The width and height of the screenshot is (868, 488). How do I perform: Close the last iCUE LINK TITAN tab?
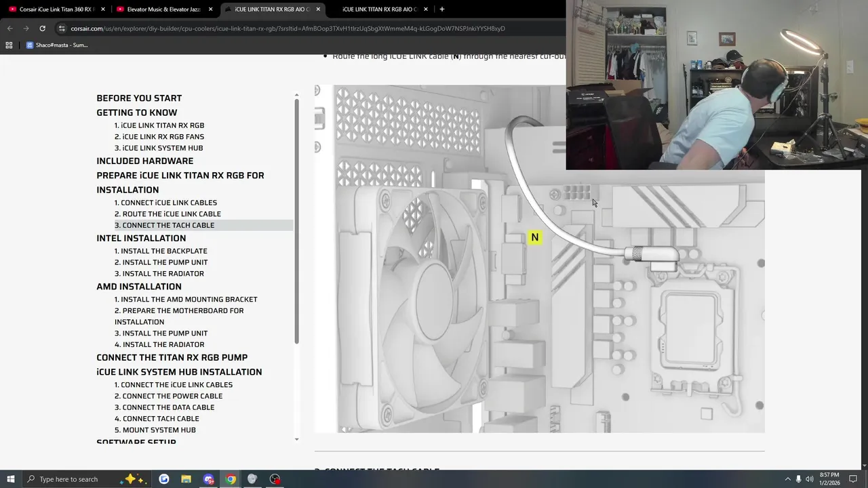tap(426, 9)
